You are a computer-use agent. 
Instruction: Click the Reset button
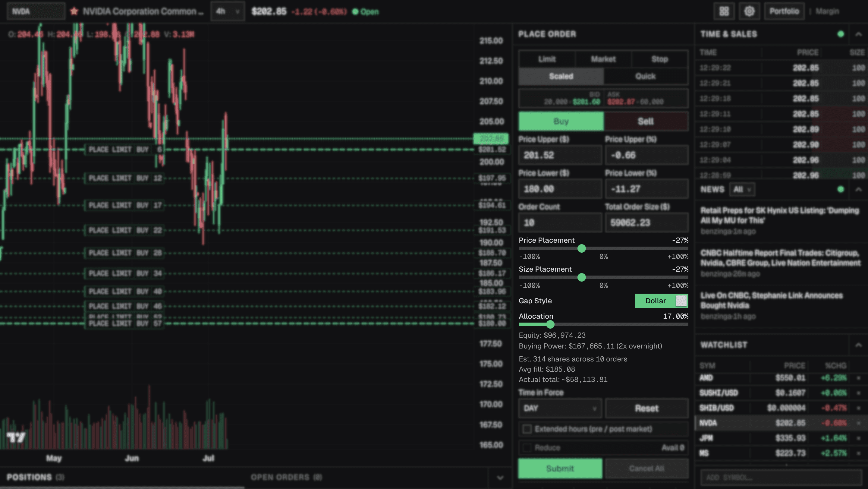(x=646, y=409)
